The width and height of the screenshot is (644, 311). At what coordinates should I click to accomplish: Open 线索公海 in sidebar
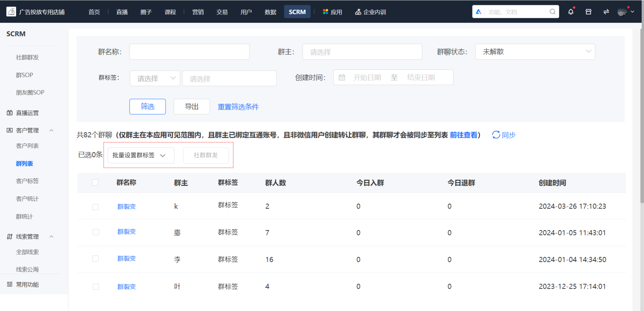tap(28, 269)
